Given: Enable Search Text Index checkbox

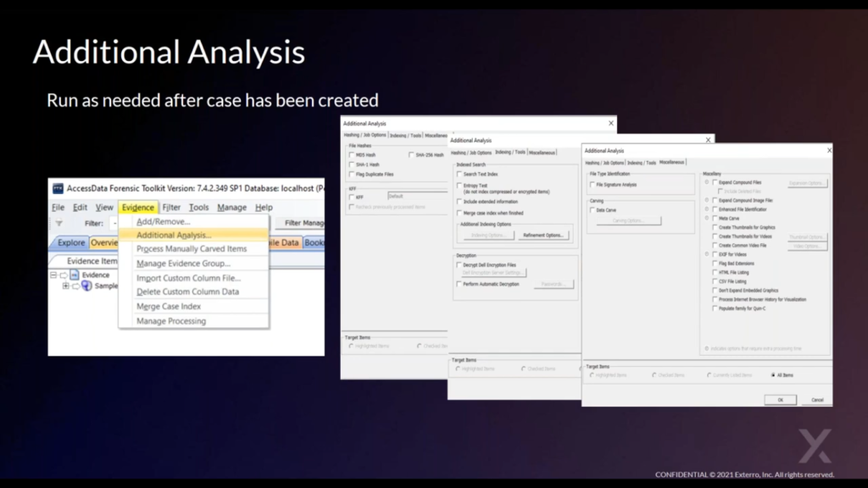Looking at the screenshot, I should tap(459, 175).
